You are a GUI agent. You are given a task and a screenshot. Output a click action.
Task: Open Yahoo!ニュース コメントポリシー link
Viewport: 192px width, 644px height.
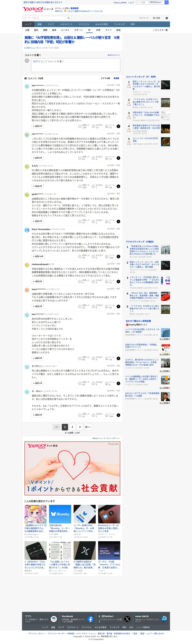click(x=106, y=438)
